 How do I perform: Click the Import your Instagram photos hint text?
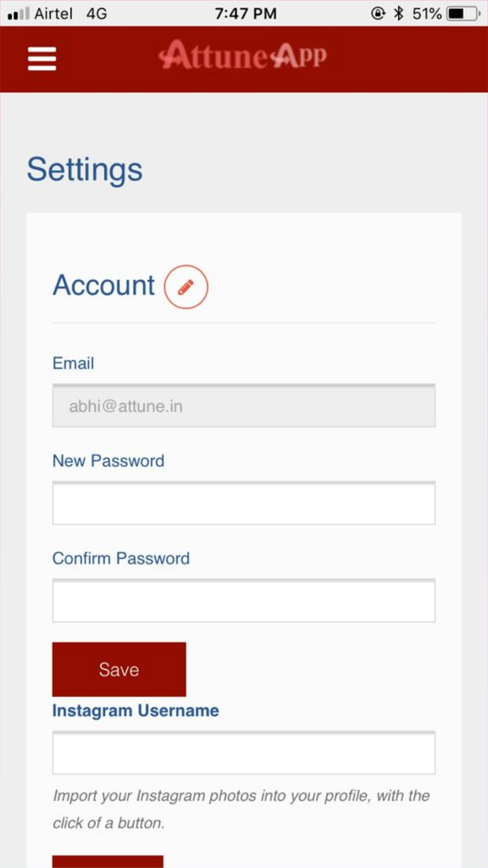[241, 809]
